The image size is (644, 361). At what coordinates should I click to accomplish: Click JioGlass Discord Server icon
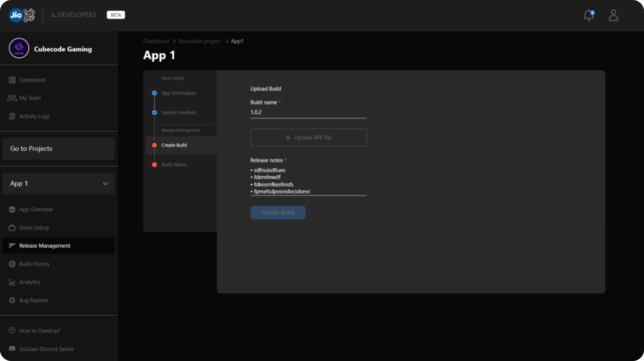[x=12, y=349]
